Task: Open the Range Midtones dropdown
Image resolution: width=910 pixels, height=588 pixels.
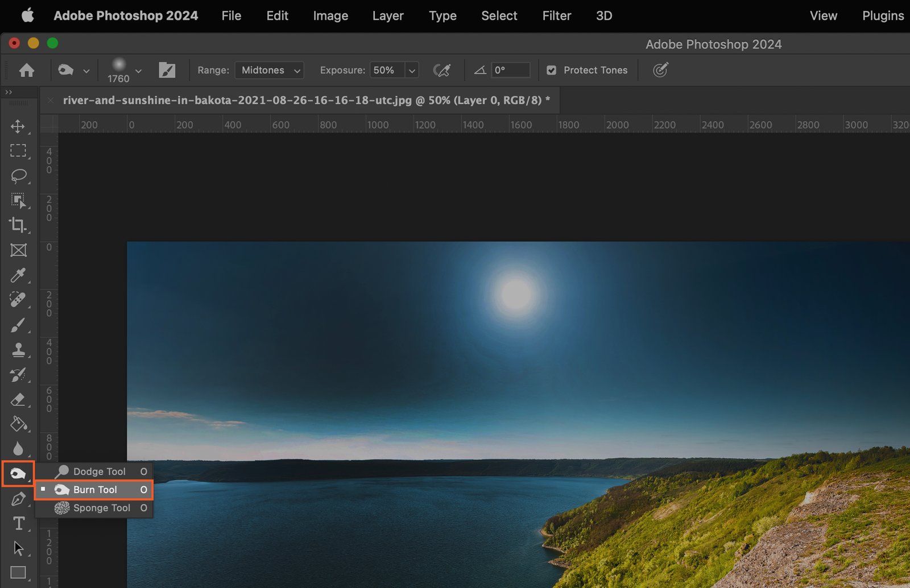Action: [x=270, y=70]
